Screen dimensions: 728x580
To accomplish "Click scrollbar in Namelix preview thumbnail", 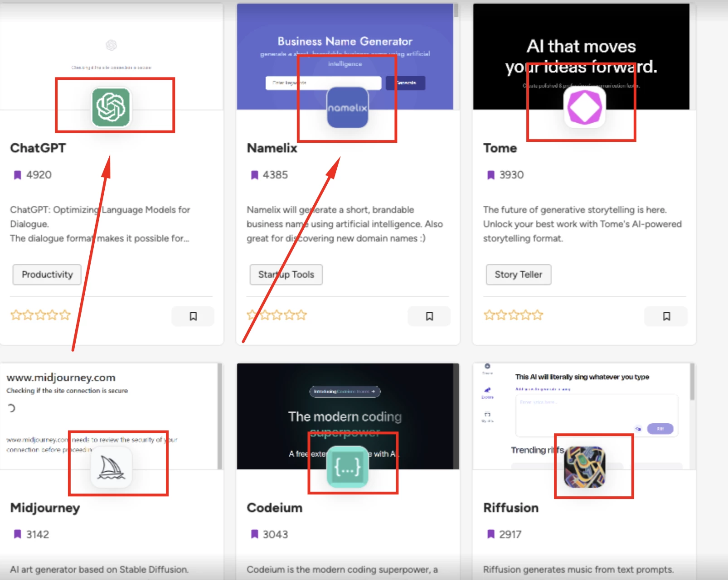I will click(x=456, y=11).
